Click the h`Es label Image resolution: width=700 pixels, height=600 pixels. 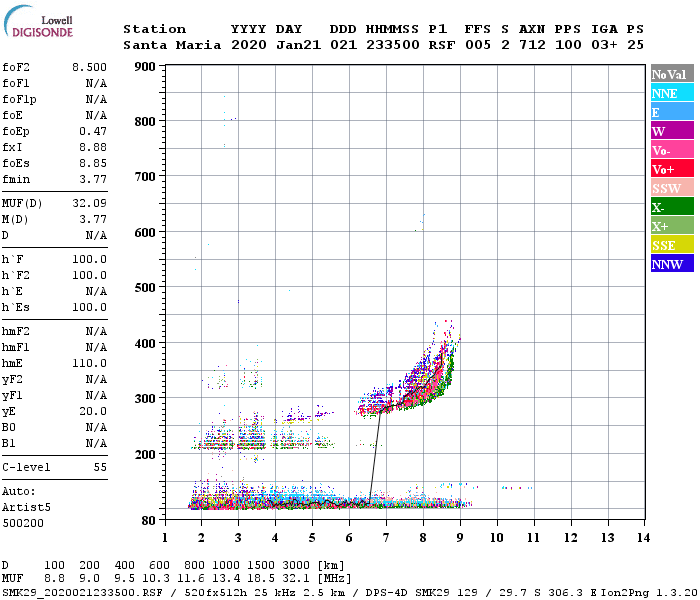click(x=16, y=308)
